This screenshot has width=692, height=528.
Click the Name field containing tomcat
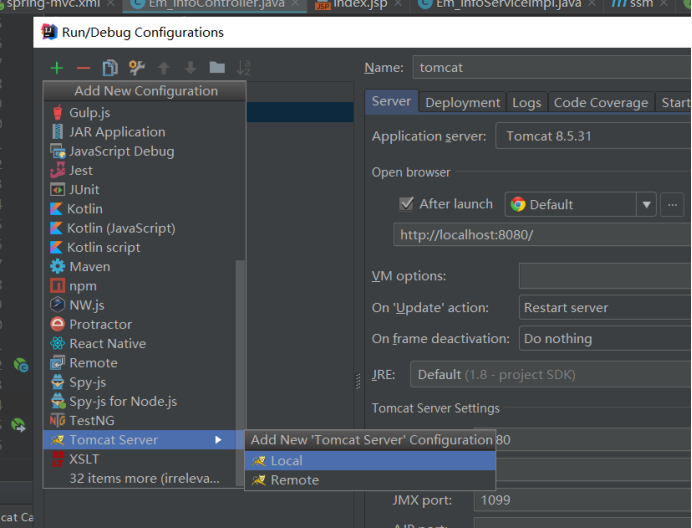(x=552, y=68)
